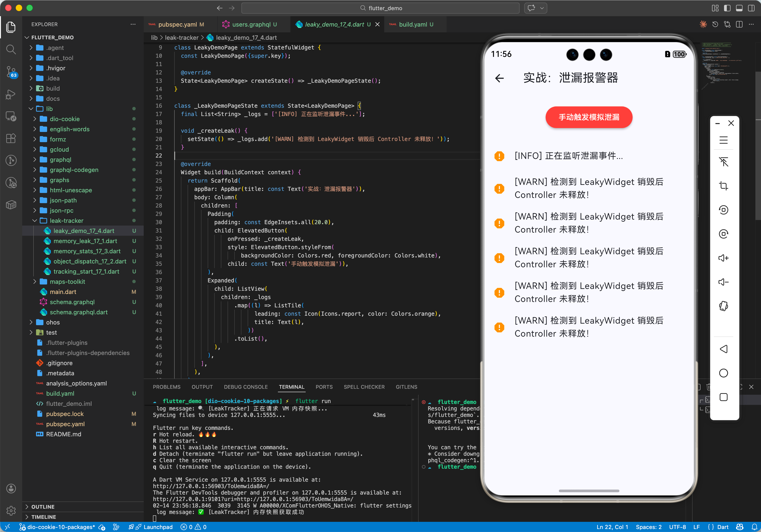Click the emulator volume up icon
761x532 pixels.
723,258
